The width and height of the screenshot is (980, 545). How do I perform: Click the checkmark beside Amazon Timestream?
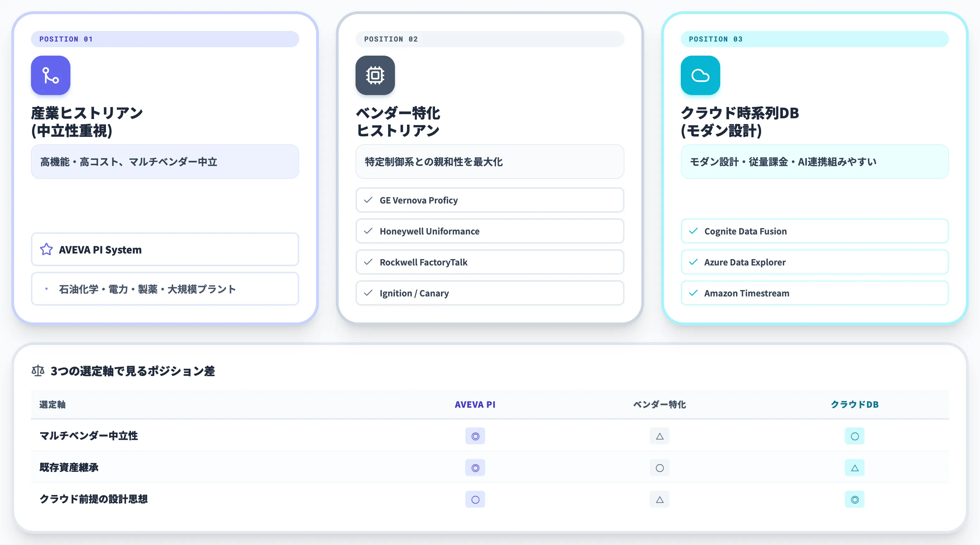693,293
